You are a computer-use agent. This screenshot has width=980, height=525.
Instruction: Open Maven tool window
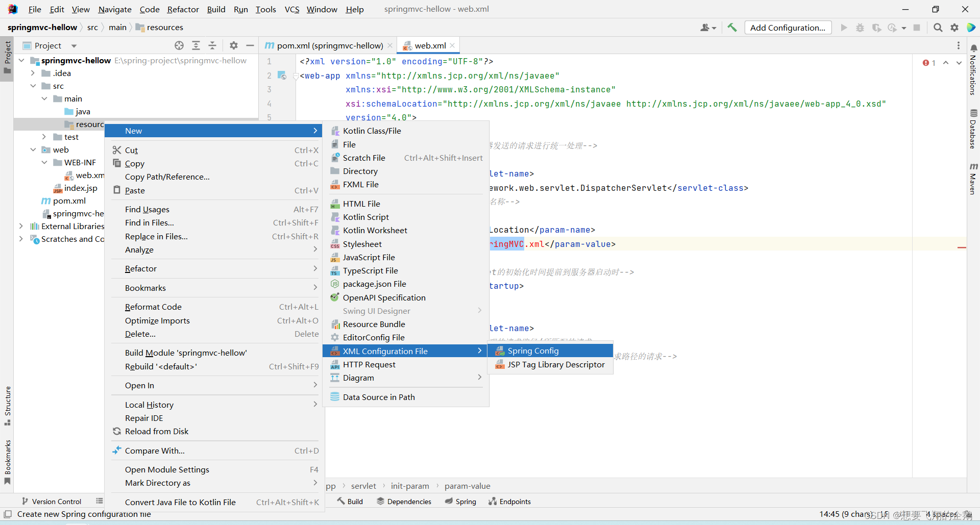point(973,179)
